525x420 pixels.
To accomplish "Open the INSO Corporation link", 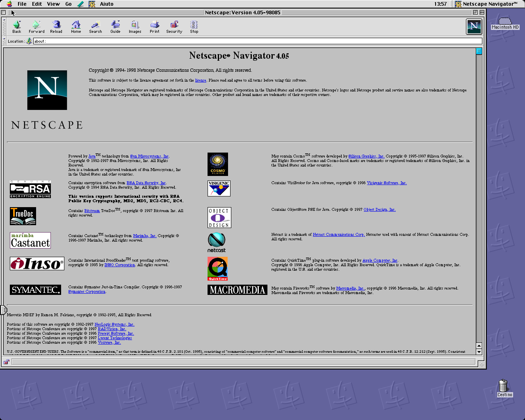I will click(x=120, y=265).
